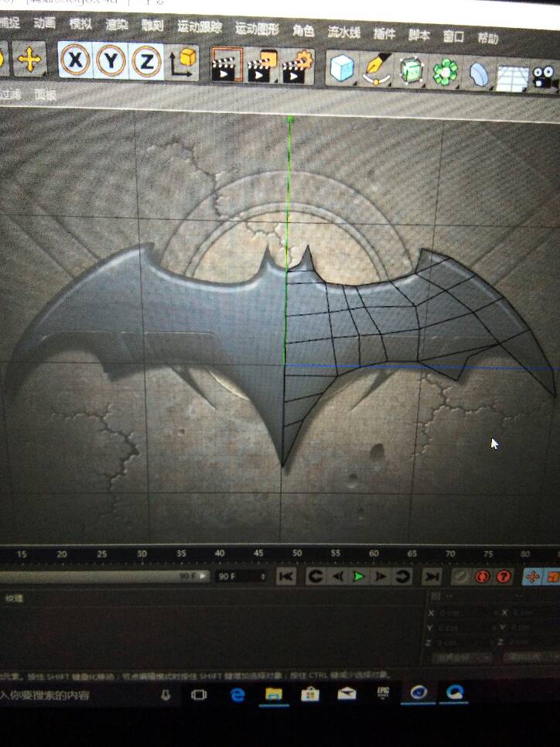The width and height of the screenshot is (560, 747).
Task: Click frame 30 on the timeline ruler
Action: (x=142, y=553)
